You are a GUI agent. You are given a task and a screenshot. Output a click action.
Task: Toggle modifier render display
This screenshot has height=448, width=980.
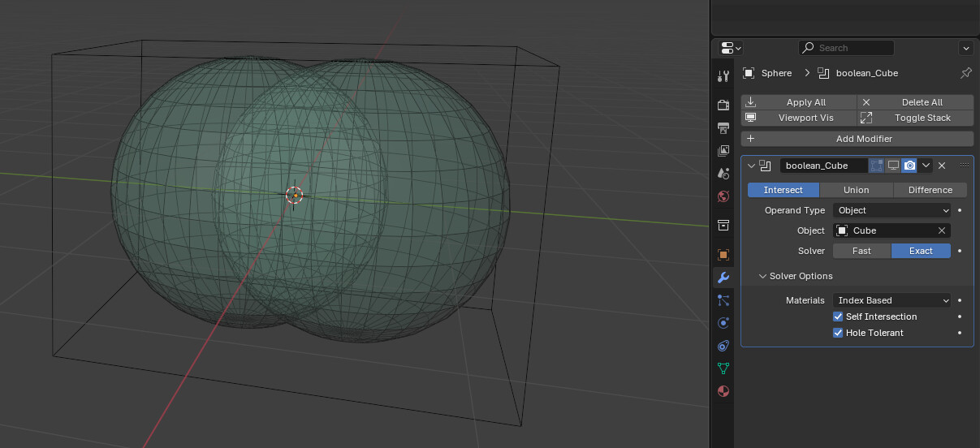[x=909, y=166]
